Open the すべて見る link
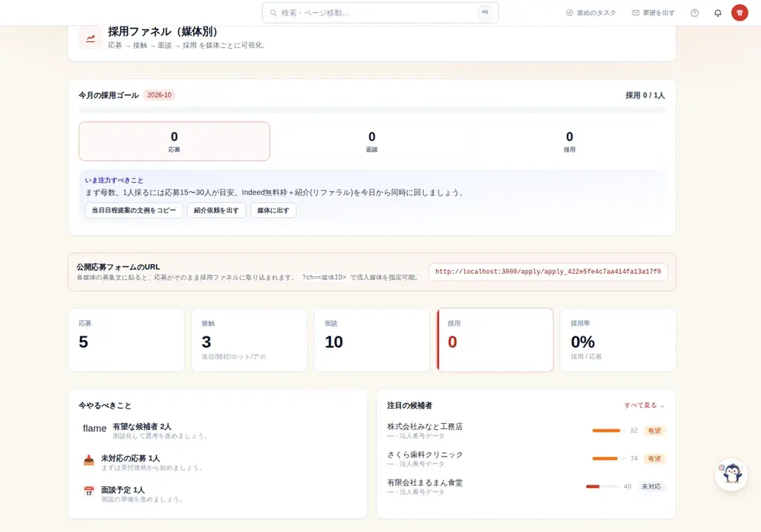 644,406
